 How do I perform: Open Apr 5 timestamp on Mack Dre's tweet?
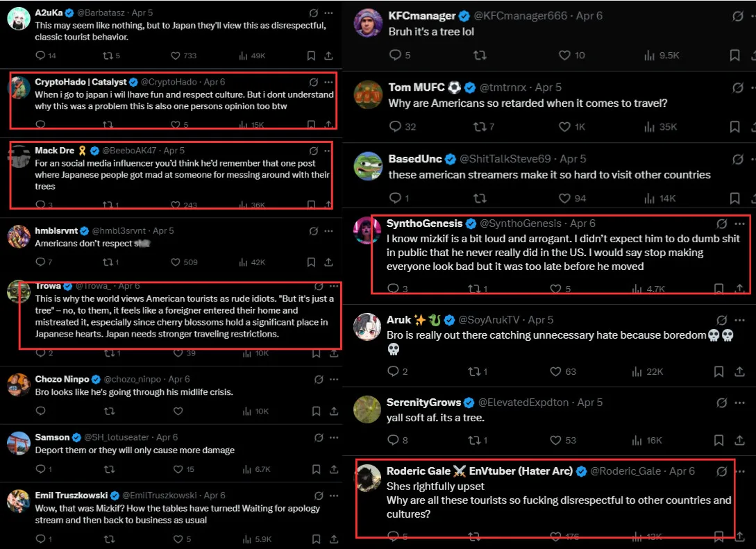(x=174, y=150)
